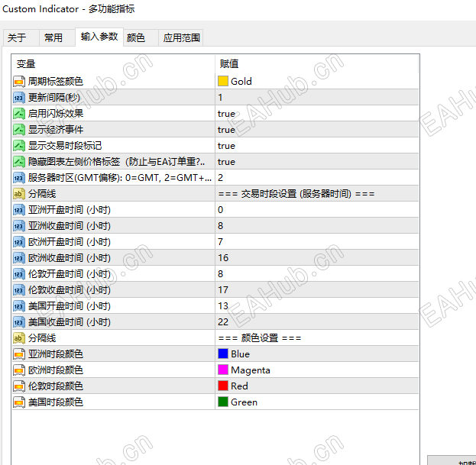
Task: Select the 显示经济事件 variable name
Action: 56,130
